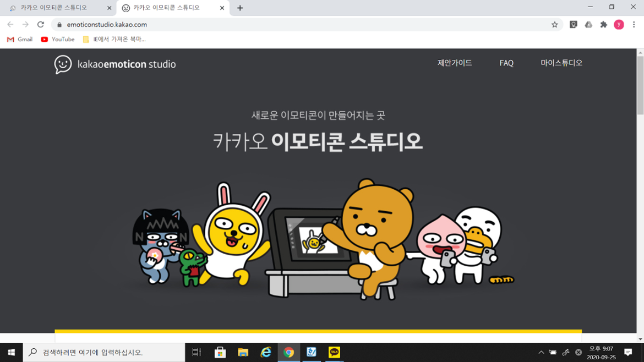This screenshot has width=644, height=362.
Task: Open the Gmail bookmark
Action: point(20,40)
